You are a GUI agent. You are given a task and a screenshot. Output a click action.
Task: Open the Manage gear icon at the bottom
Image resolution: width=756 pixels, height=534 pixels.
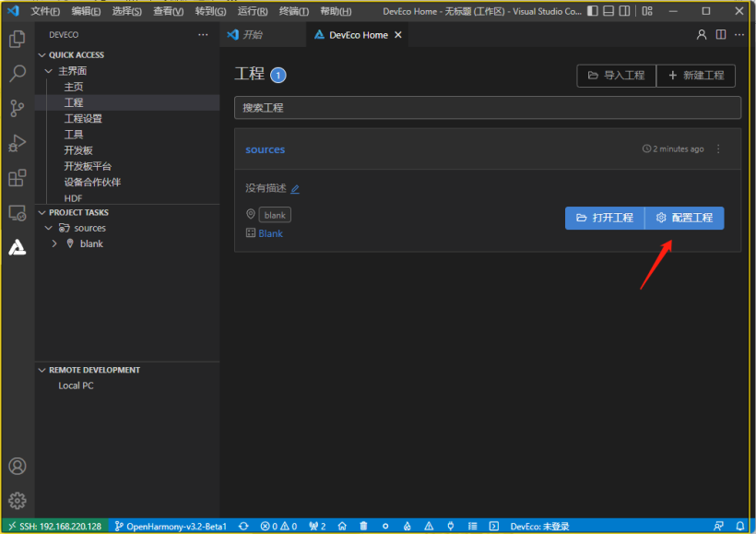(x=17, y=501)
